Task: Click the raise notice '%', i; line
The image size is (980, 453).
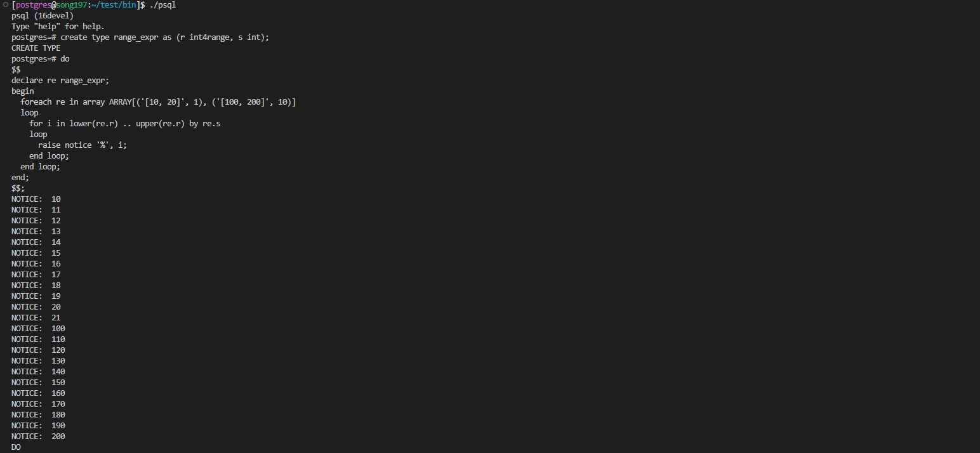Action: tap(83, 145)
